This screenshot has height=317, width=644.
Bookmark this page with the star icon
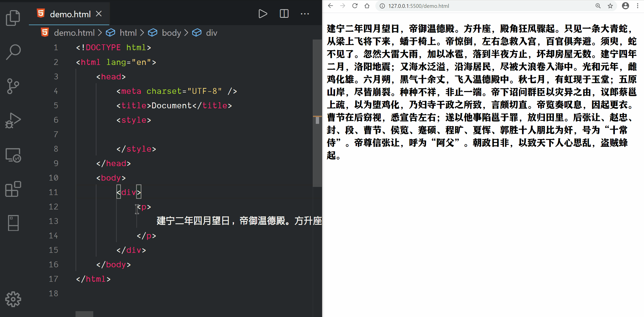click(x=610, y=6)
